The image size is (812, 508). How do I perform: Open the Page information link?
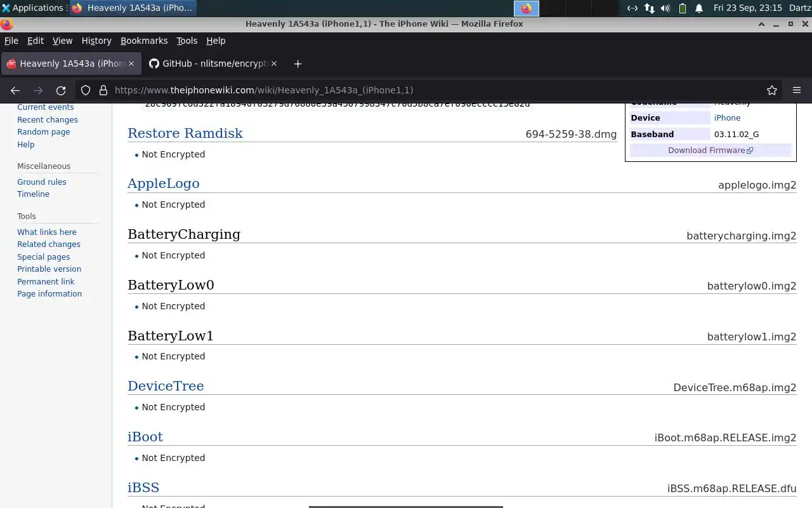(x=49, y=294)
